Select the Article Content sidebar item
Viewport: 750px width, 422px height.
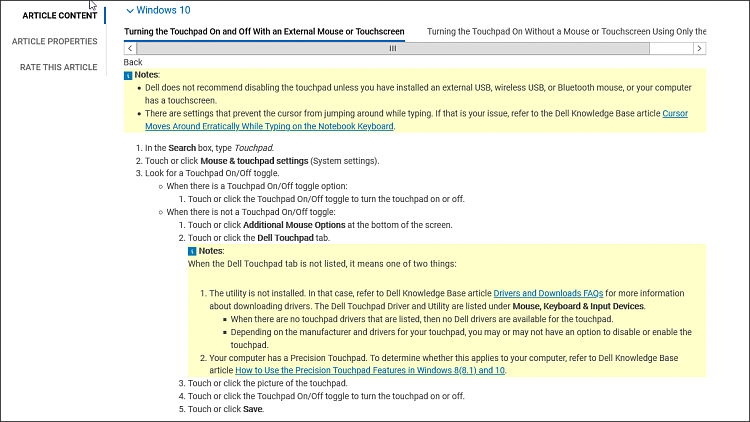pos(59,16)
